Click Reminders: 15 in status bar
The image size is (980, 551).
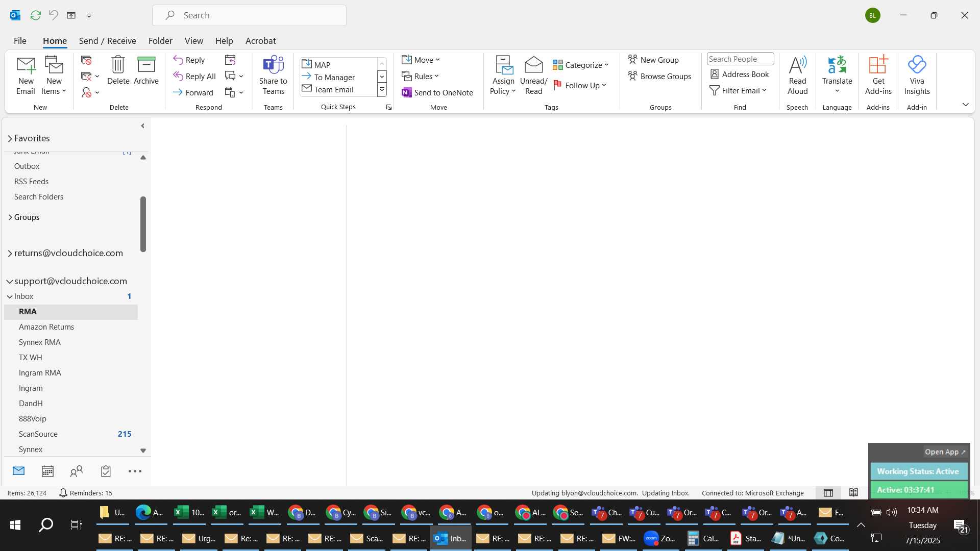click(x=86, y=493)
